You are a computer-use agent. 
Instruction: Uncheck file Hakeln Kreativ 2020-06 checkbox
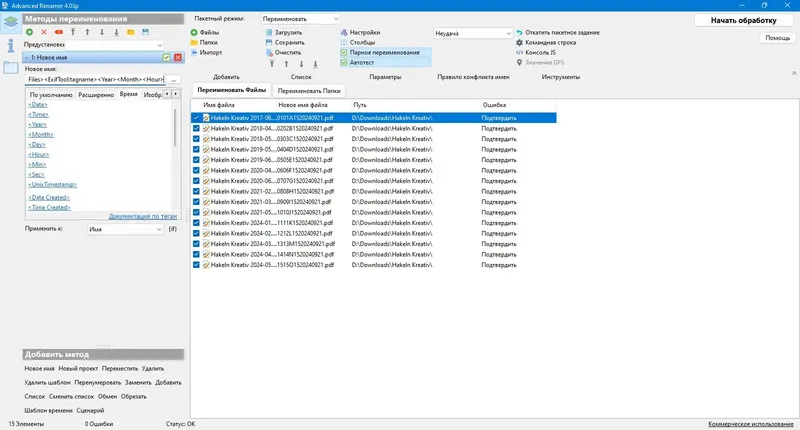click(196, 181)
